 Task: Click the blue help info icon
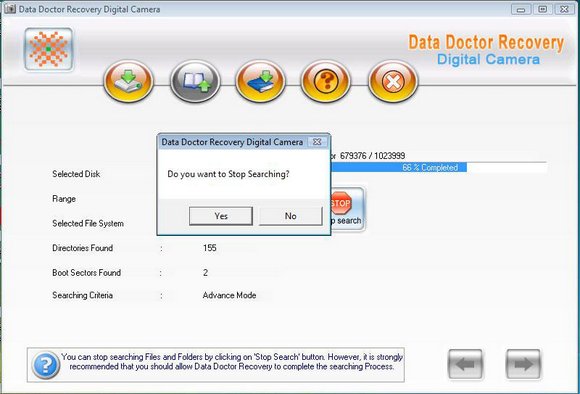click(x=45, y=365)
